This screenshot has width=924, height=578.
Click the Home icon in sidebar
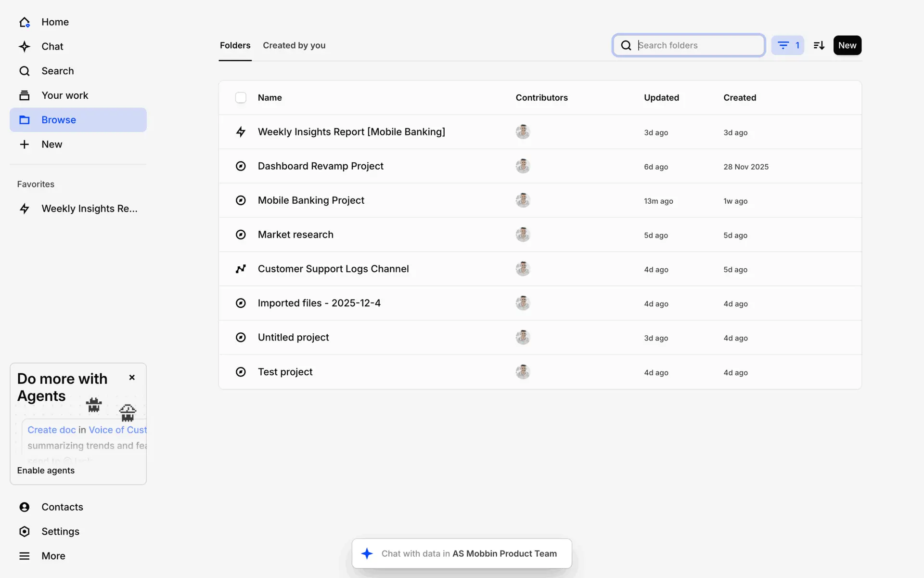(25, 22)
